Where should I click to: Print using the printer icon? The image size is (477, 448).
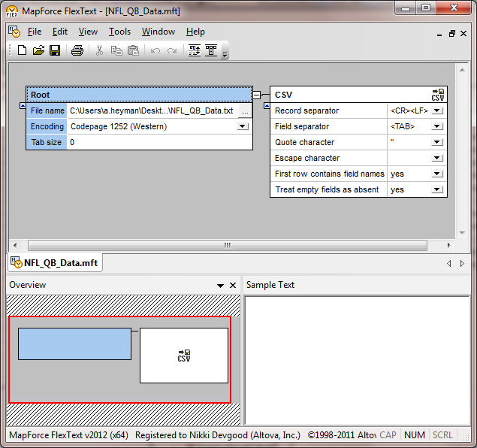coord(77,50)
